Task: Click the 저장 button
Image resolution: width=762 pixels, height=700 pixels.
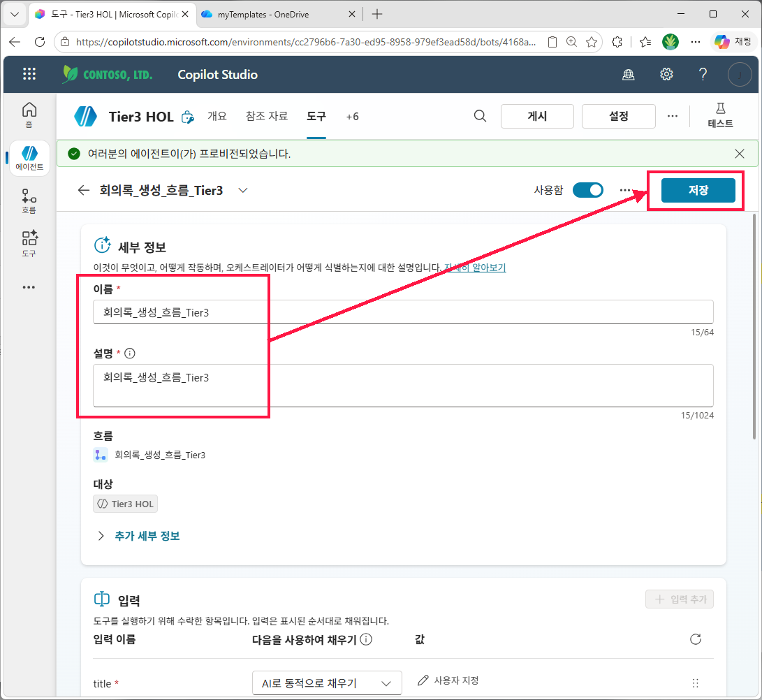Action: pos(698,190)
